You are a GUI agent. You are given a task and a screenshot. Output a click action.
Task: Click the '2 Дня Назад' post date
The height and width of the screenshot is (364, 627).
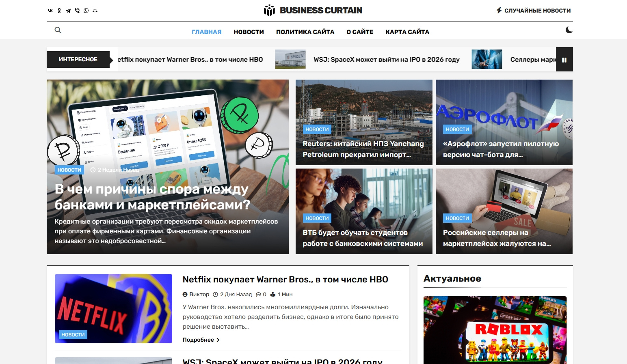(x=232, y=295)
